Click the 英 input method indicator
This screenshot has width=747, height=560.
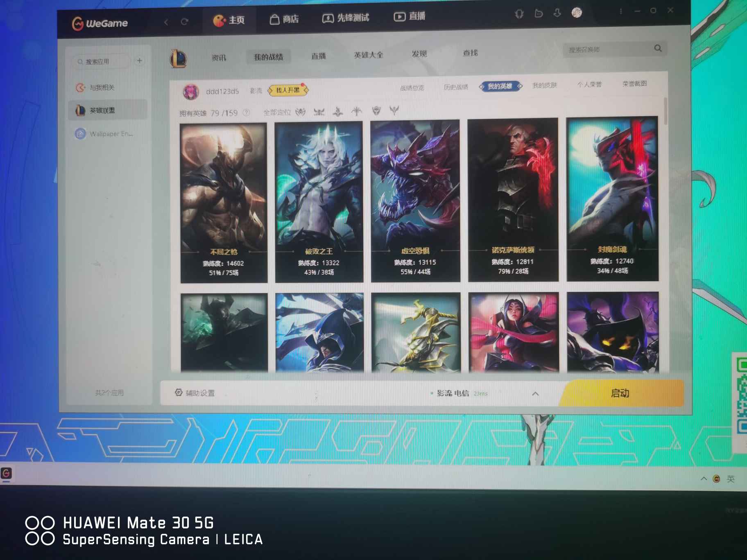pyautogui.click(x=731, y=479)
